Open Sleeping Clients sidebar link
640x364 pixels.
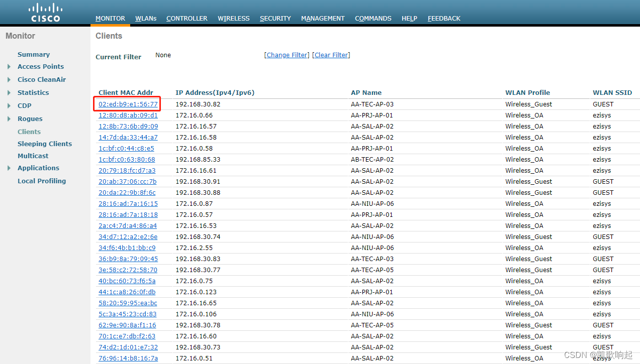[x=45, y=144]
